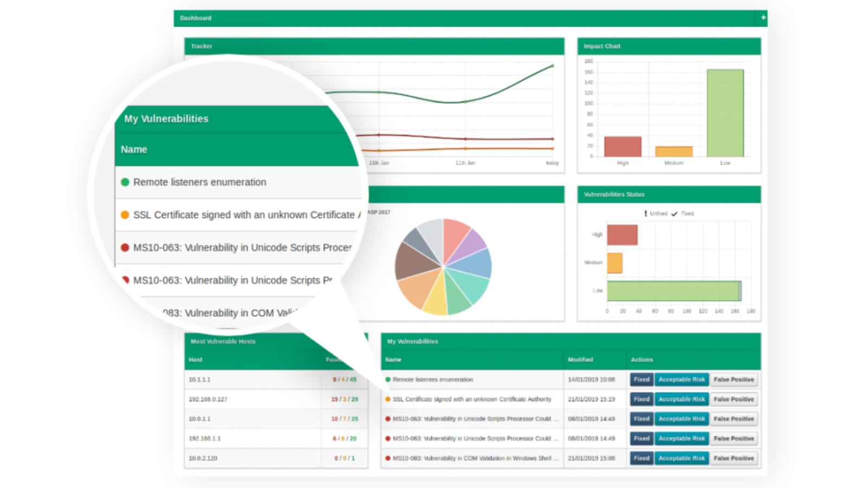
Task: Sort My Vulnerabilities by Name column header
Action: point(393,359)
